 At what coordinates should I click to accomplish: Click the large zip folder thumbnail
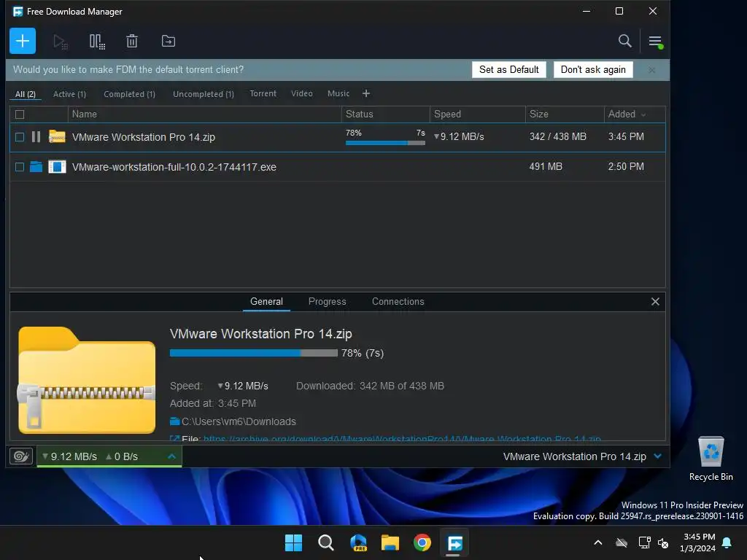pos(87,380)
